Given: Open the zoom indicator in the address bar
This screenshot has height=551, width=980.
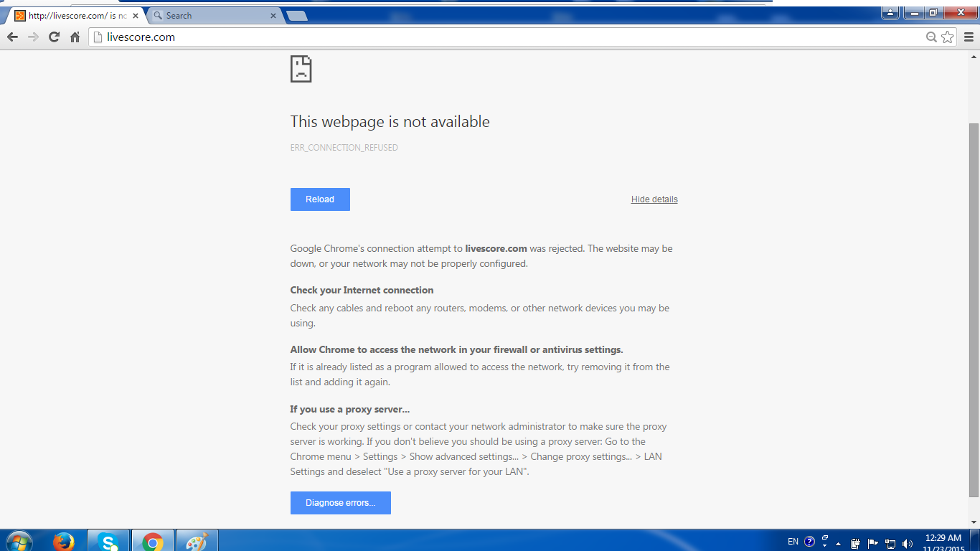Looking at the screenshot, I should coord(931,37).
